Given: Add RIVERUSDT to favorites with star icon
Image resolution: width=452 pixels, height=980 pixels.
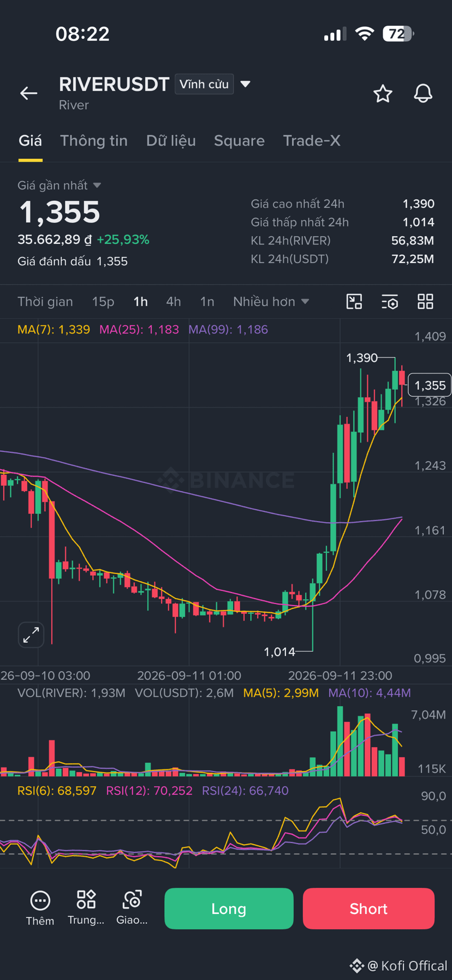Looking at the screenshot, I should tap(383, 94).
